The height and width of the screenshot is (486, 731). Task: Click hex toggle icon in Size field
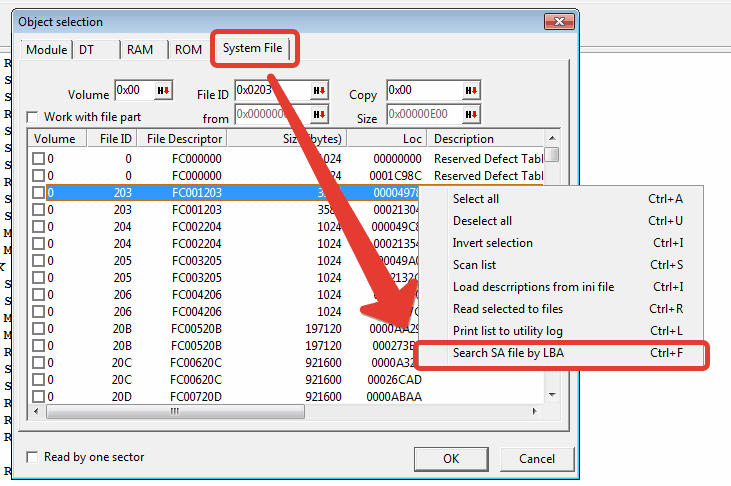471,114
